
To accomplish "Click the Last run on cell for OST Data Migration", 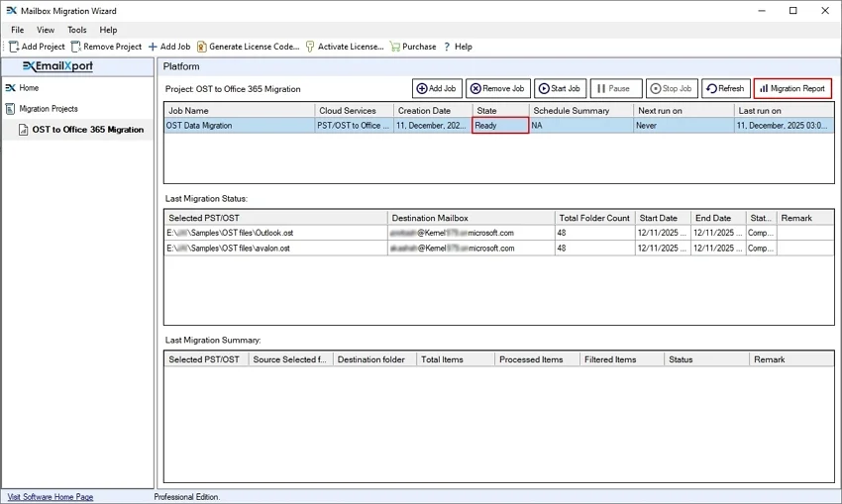I will (x=784, y=126).
